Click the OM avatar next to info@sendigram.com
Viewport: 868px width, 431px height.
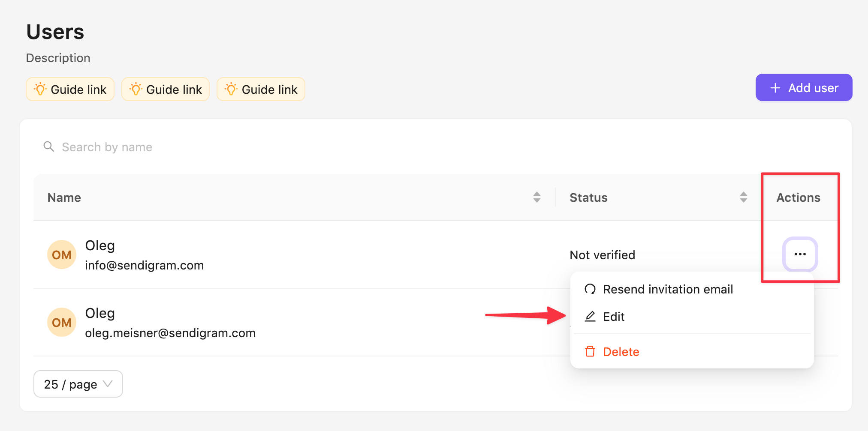pos(62,254)
